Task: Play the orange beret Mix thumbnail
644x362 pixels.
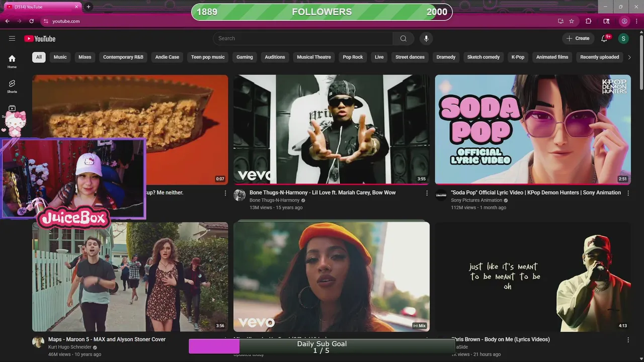Action: coord(332,277)
